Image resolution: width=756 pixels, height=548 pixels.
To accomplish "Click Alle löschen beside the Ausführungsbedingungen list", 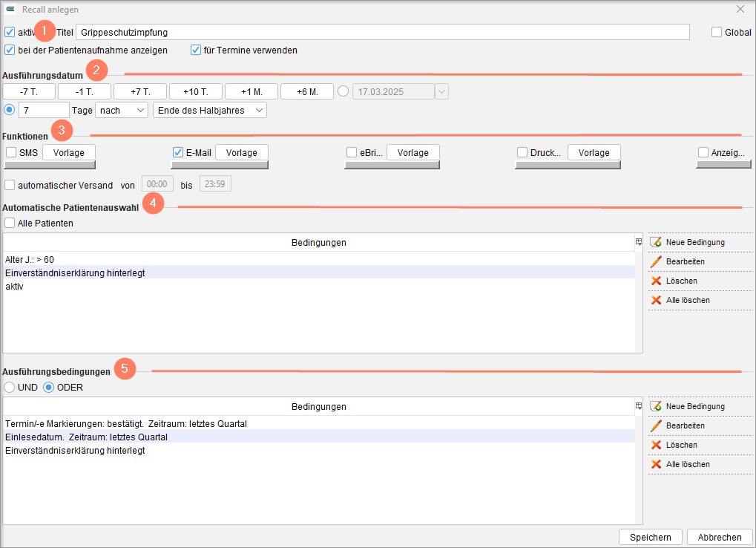I will click(x=680, y=464).
